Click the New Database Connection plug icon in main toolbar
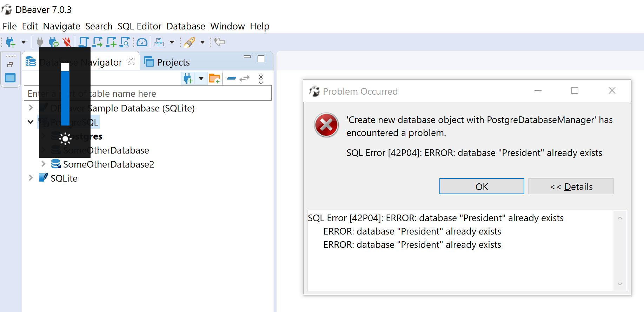 11,42
